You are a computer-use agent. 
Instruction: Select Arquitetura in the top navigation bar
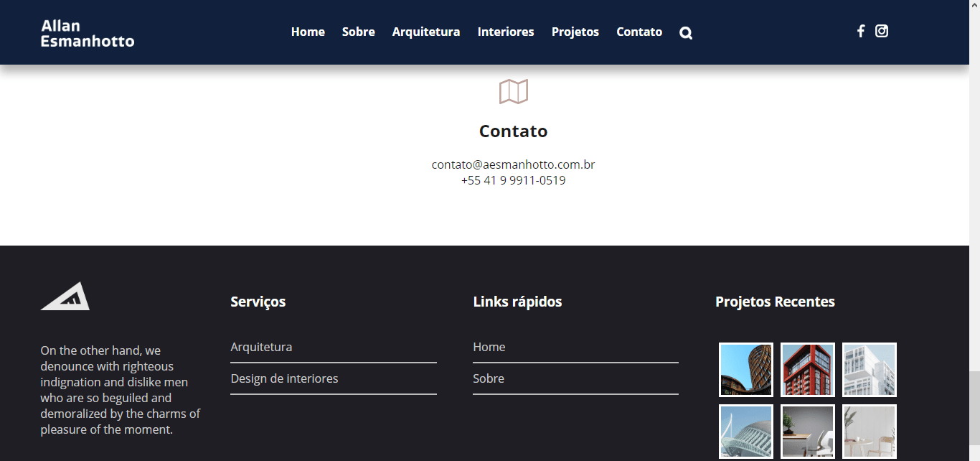426,32
